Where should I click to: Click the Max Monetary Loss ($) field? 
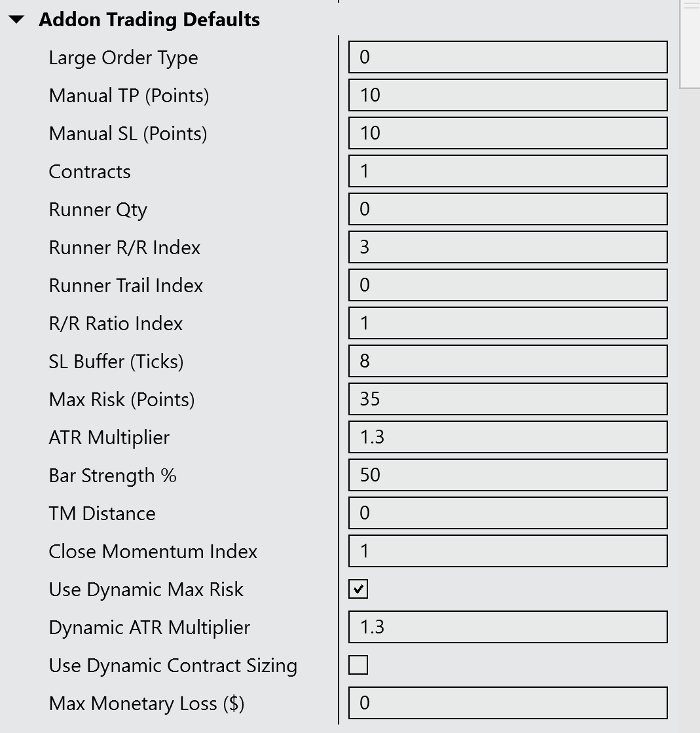(507, 704)
